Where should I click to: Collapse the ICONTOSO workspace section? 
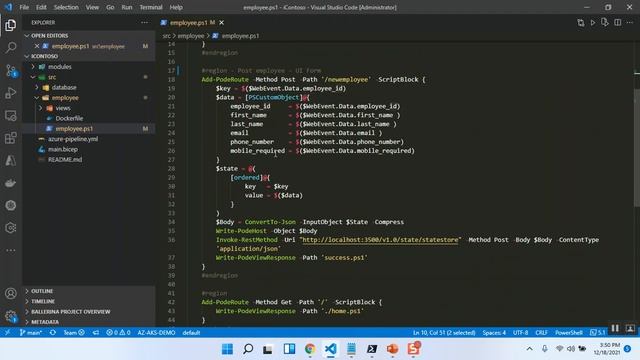click(x=89, y=56)
